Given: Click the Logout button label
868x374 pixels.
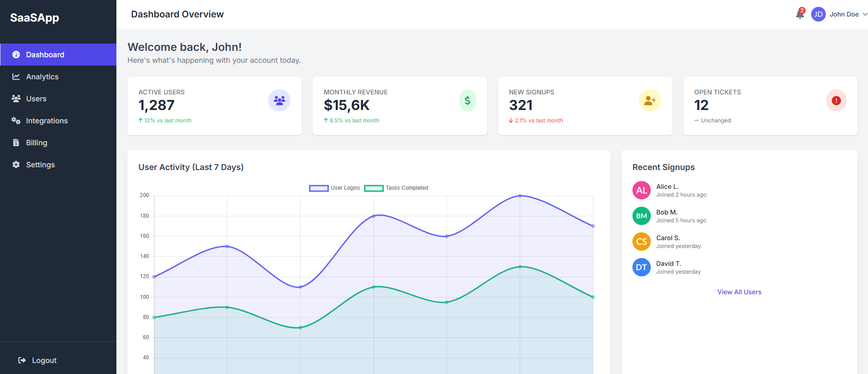Looking at the screenshot, I should tap(44, 360).
